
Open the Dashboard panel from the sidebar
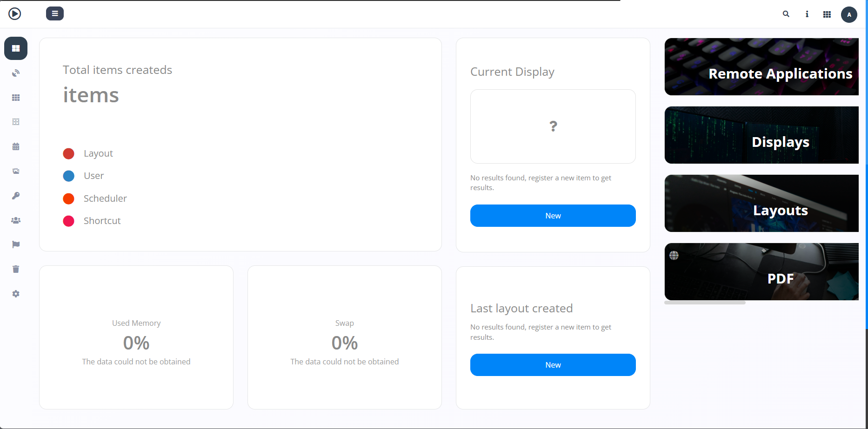[x=15, y=48]
